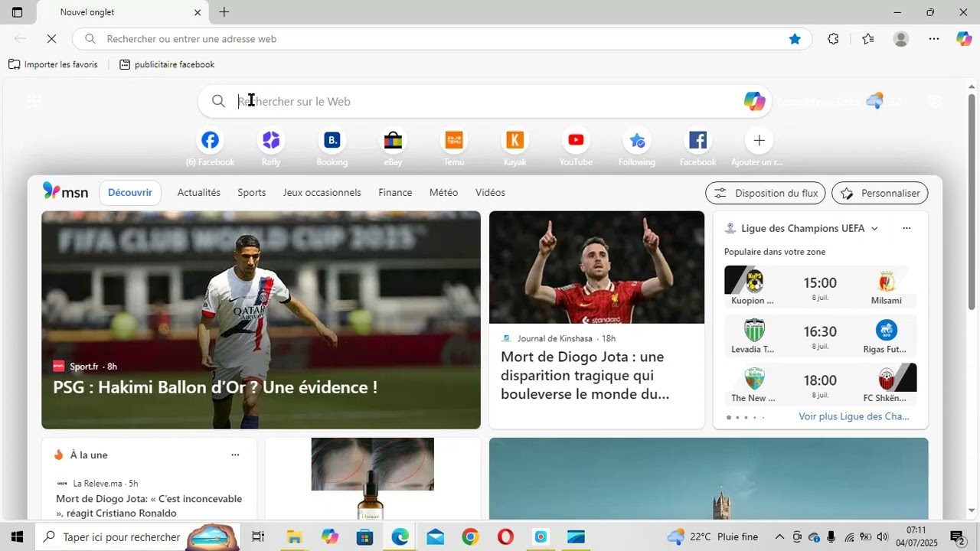Open the 15:00 Kuopion vs Milsami match
This screenshot has width=980, height=551.
click(821, 288)
